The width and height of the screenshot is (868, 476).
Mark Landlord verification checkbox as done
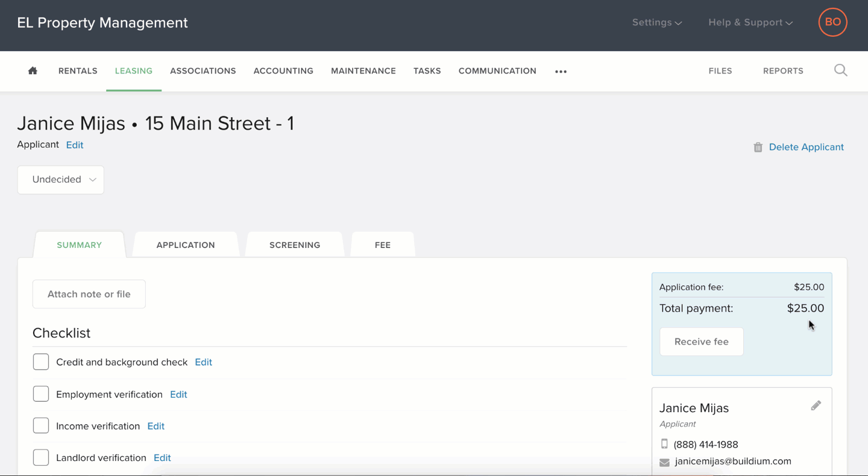41,458
